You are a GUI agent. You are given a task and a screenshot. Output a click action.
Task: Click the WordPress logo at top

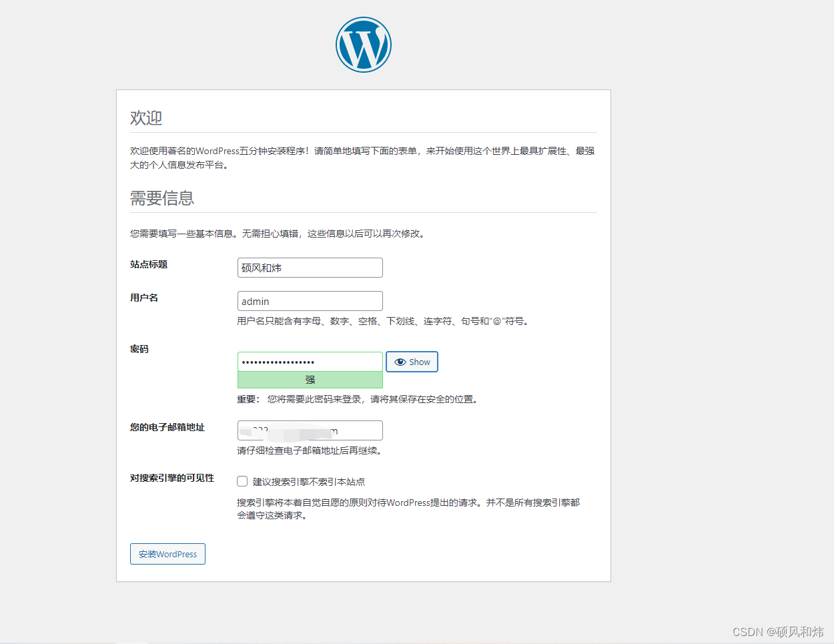pyautogui.click(x=364, y=45)
